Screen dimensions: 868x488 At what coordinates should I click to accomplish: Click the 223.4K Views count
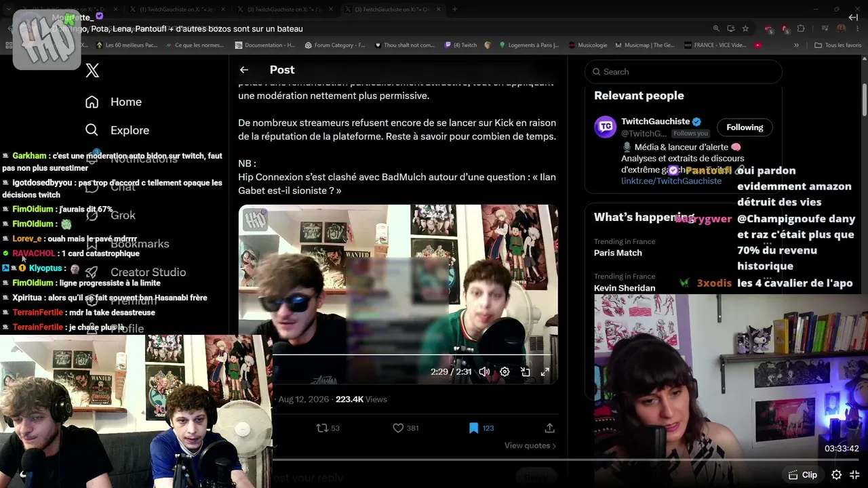click(361, 399)
